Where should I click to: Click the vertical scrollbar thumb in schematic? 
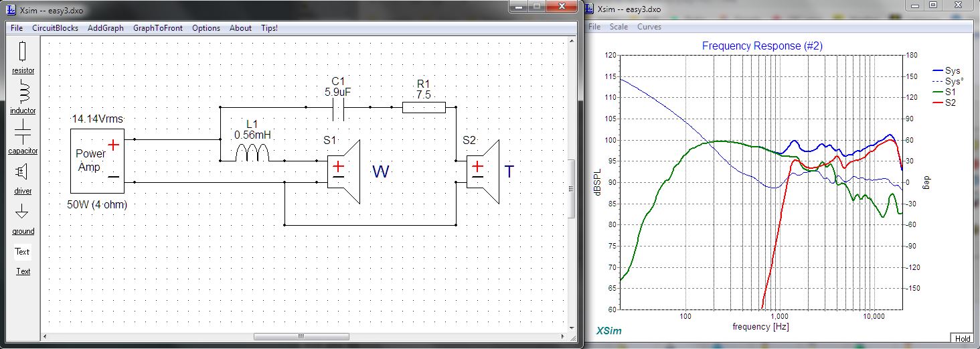click(572, 188)
